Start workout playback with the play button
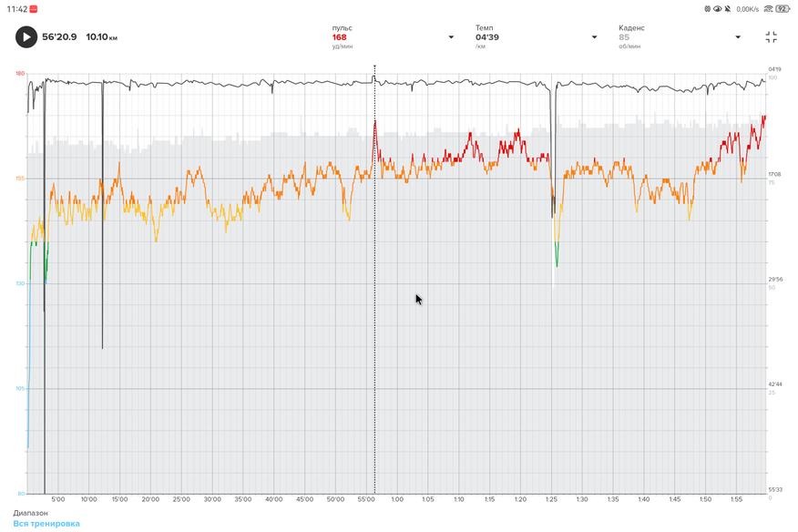Viewport: 798px width, 532px height. (26, 37)
